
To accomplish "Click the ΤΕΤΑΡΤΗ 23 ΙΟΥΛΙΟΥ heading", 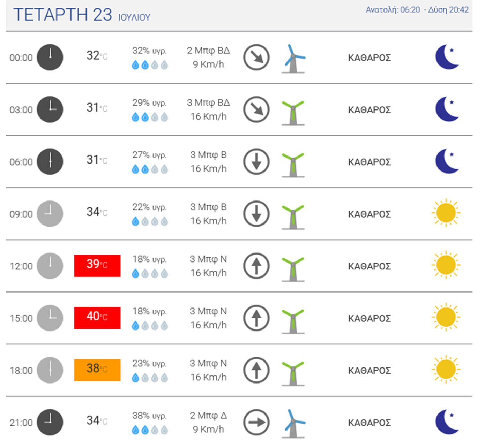I will tap(82, 15).
